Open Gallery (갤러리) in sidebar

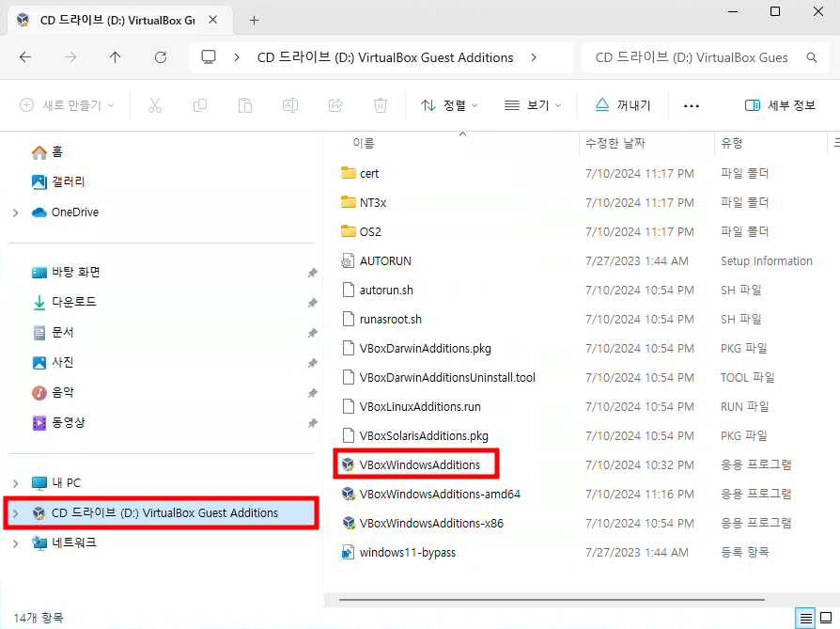point(58,182)
